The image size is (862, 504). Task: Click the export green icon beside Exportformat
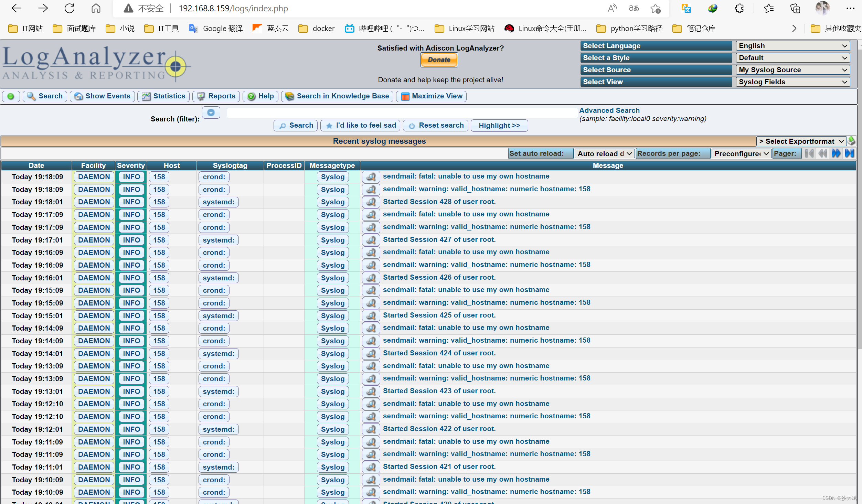click(x=852, y=141)
